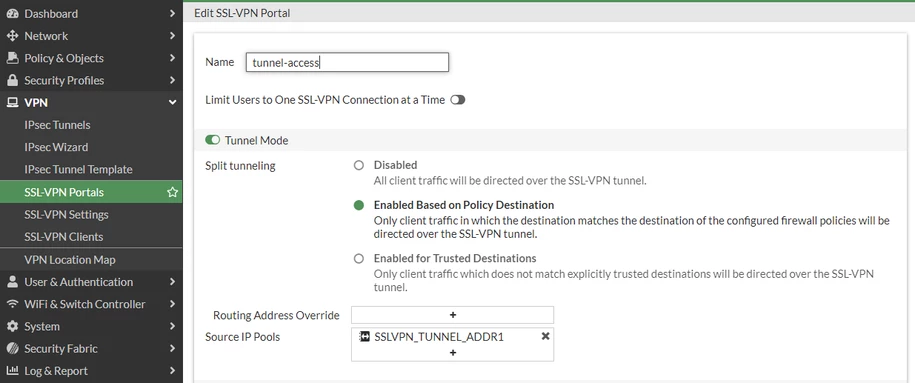
Task: Toggle favorite star on SSL-VPN Portals
Action: coord(172,192)
